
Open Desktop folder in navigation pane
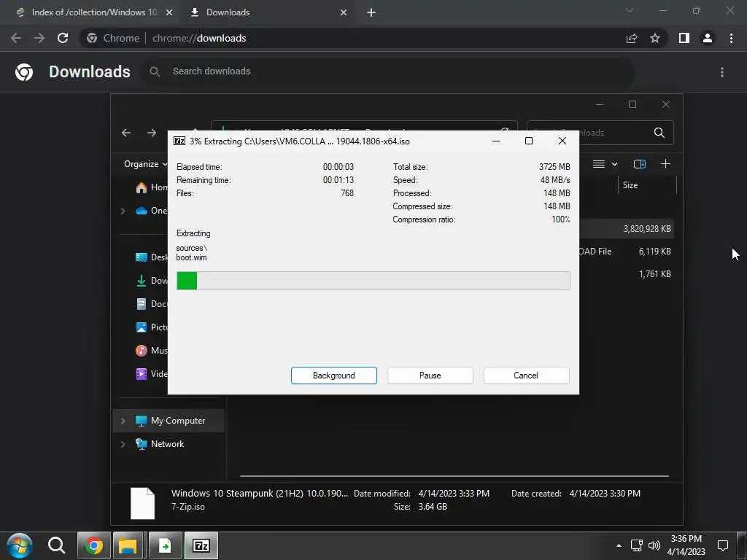[151, 257]
